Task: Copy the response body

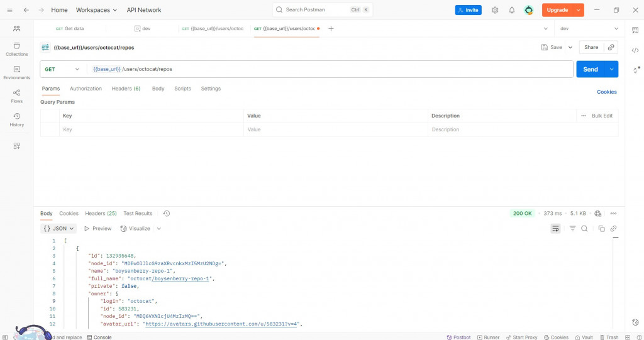Action: (x=601, y=228)
